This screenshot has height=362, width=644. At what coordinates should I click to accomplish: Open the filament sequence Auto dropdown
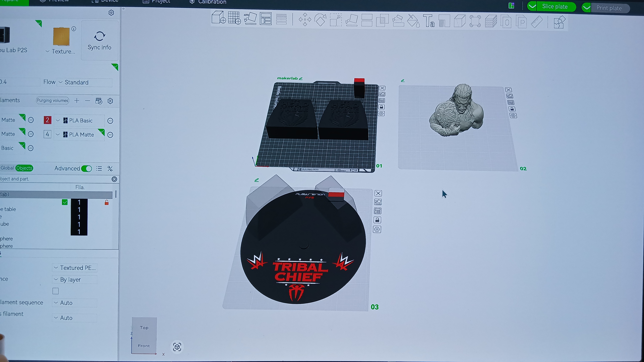(x=75, y=303)
